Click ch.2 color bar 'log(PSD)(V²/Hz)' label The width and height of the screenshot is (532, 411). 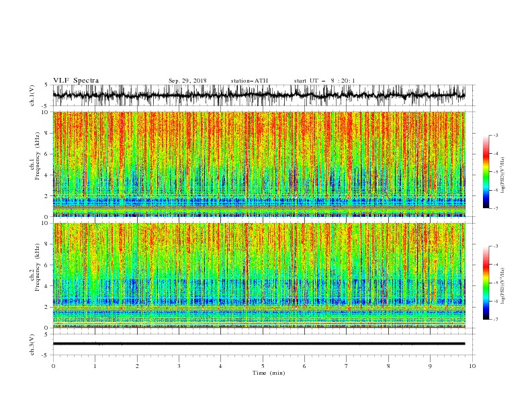504,286
